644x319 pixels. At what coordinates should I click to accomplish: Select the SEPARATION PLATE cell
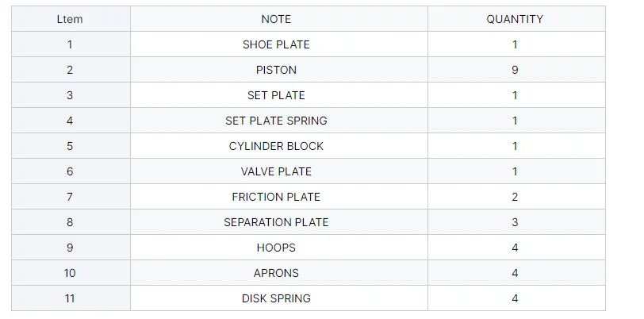tap(279, 222)
